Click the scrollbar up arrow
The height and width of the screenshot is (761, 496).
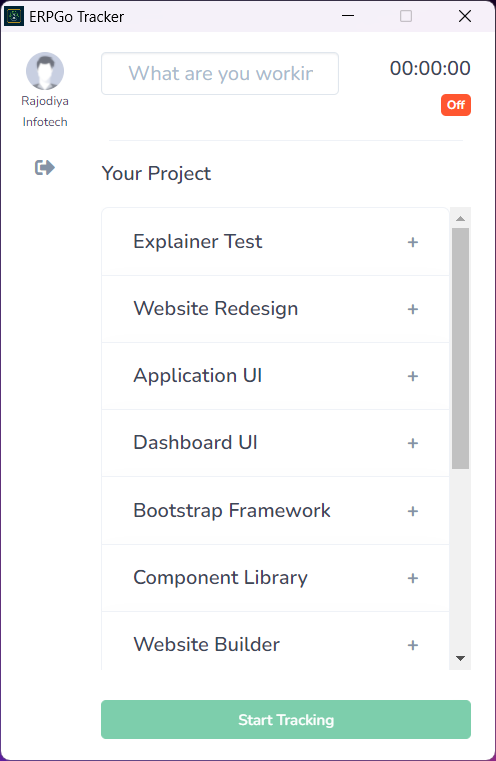pyautogui.click(x=460, y=219)
